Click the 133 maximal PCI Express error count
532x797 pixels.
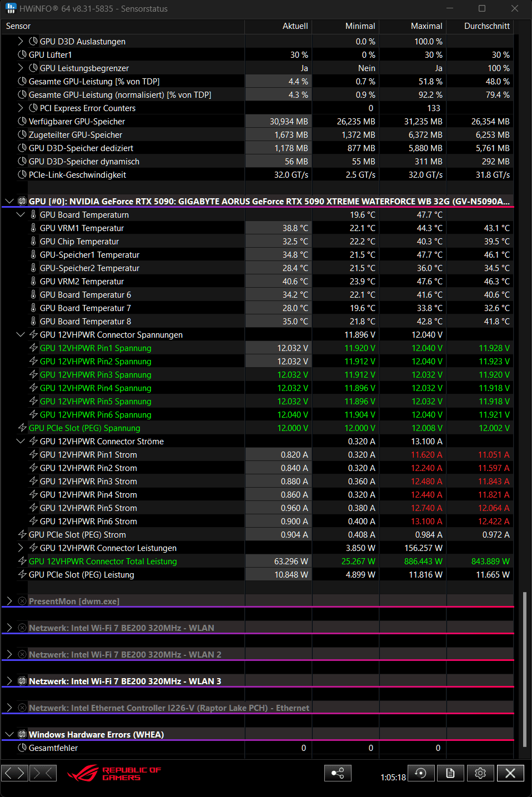(x=434, y=108)
